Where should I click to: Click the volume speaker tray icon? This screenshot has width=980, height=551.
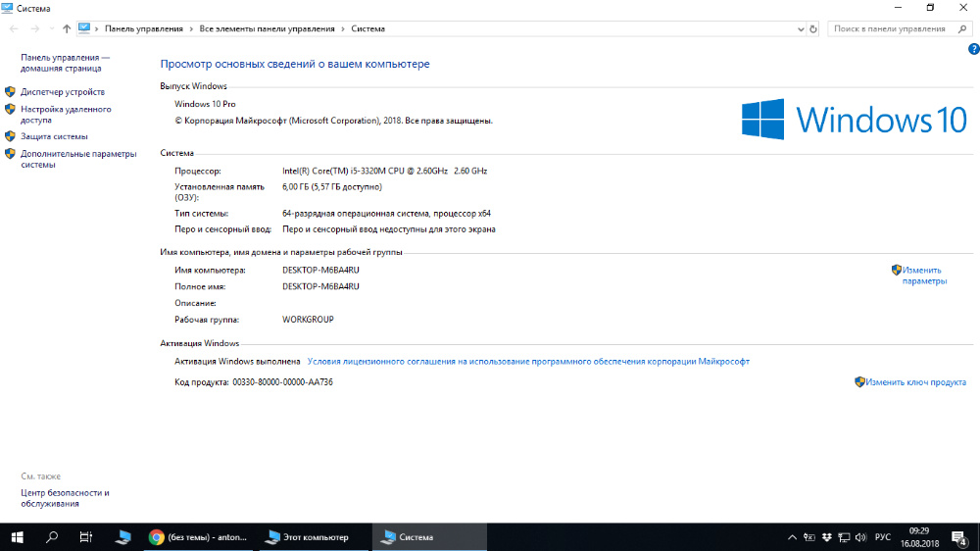[x=859, y=537]
